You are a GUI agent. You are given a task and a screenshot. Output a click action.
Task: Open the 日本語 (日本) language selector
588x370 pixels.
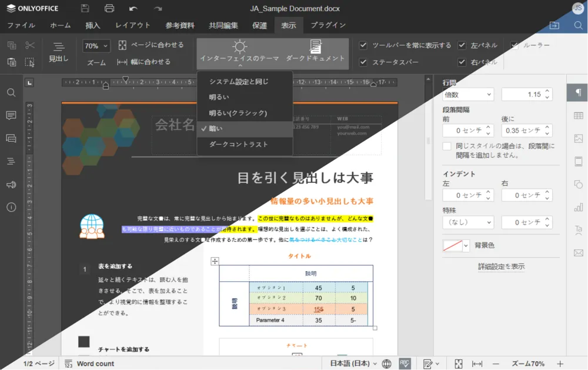pos(353,364)
